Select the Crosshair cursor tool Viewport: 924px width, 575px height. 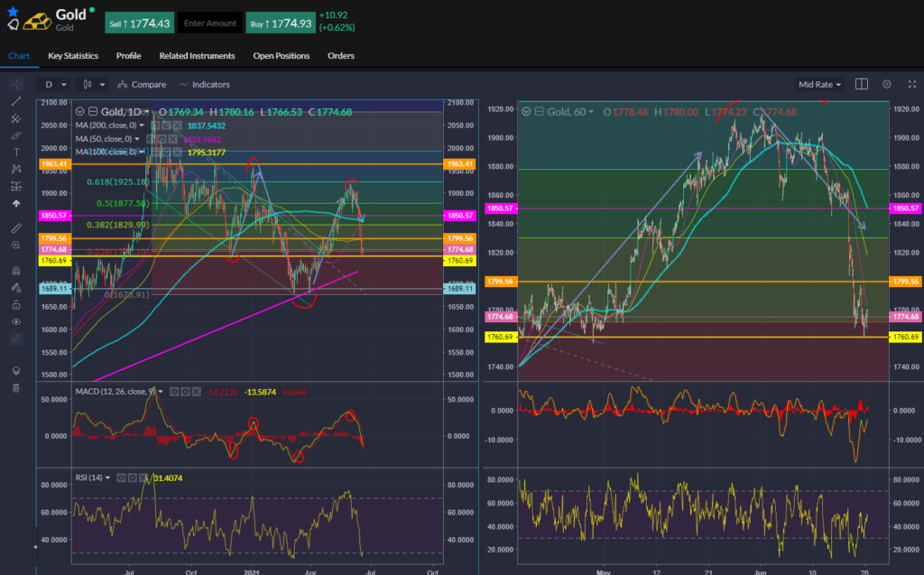[x=15, y=83]
